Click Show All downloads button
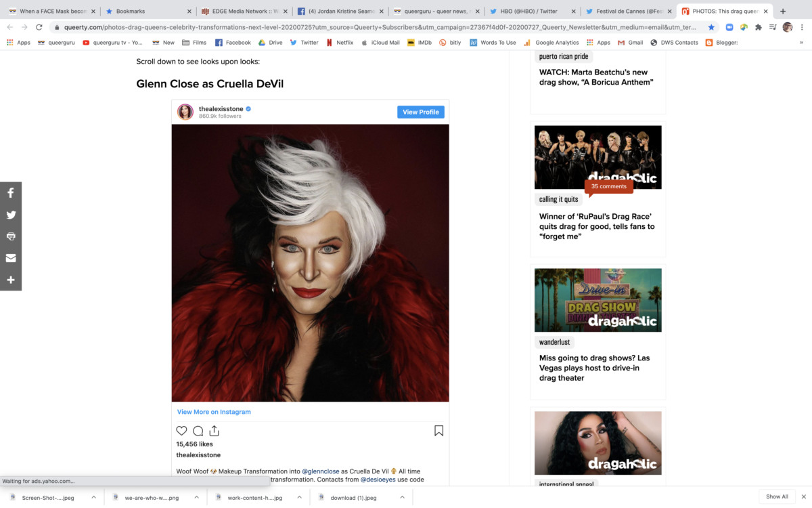 tap(777, 496)
